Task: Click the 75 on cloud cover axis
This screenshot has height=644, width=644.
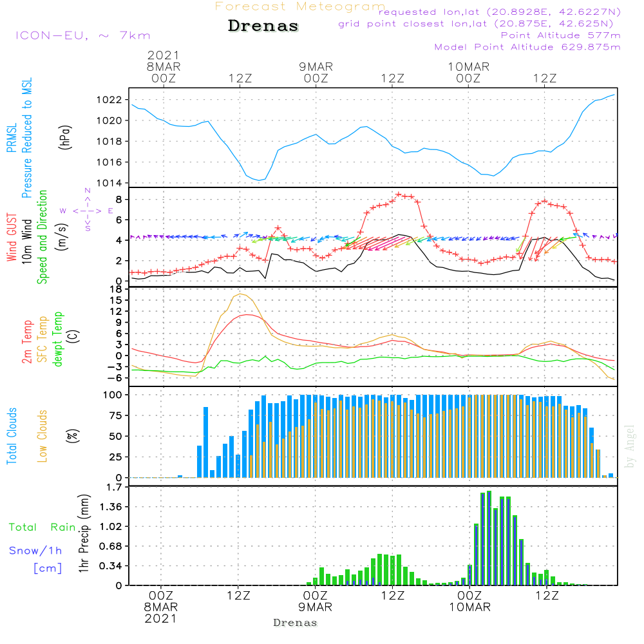Action: [x=116, y=415]
